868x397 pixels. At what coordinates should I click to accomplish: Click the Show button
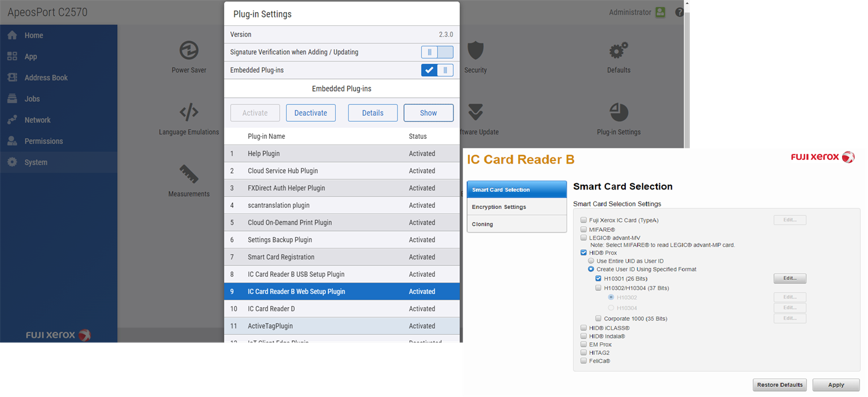pos(428,113)
